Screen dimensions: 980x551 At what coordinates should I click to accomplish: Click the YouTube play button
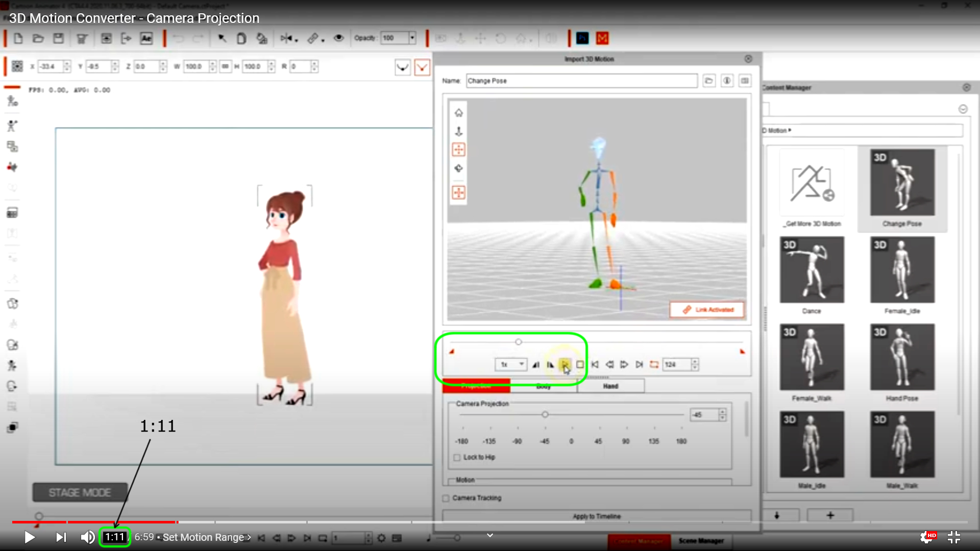(x=30, y=537)
